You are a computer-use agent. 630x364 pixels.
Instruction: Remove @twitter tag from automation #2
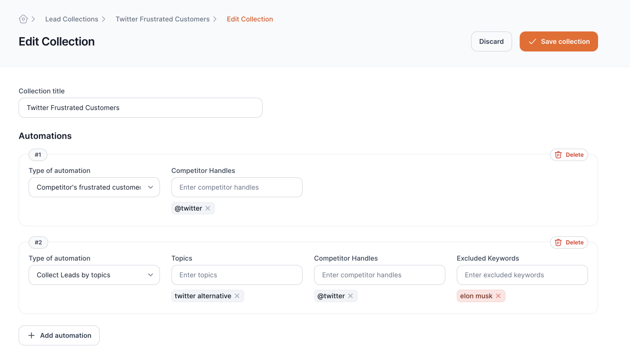350,296
